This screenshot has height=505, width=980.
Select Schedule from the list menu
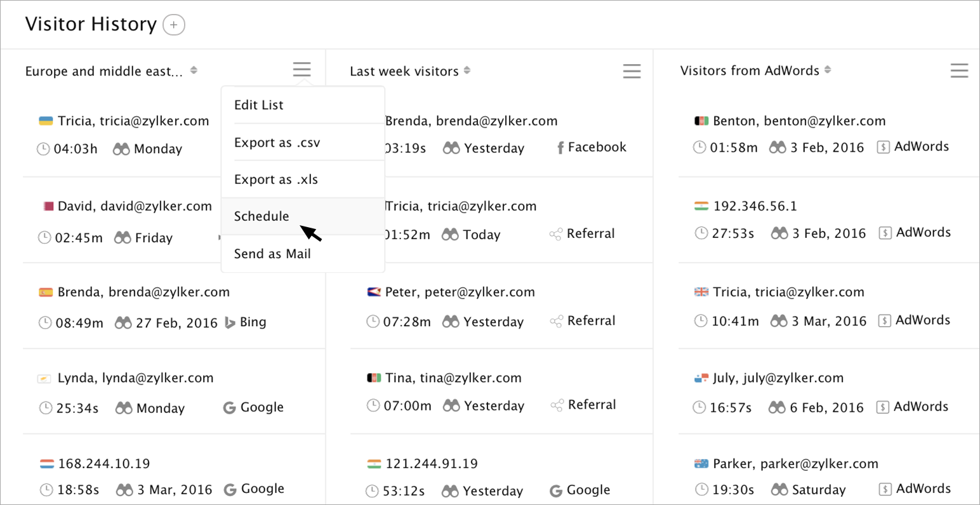click(x=262, y=216)
